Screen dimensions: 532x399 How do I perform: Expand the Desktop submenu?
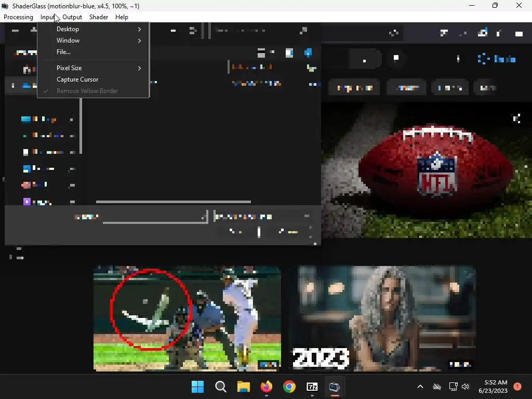pyautogui.click(x=93, y=29)
